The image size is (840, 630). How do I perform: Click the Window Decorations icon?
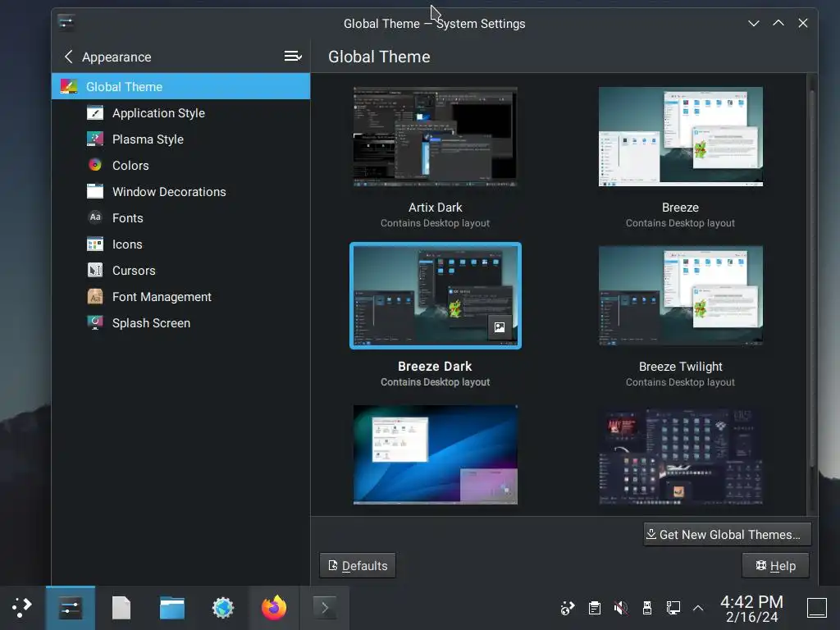pos(95,191)
